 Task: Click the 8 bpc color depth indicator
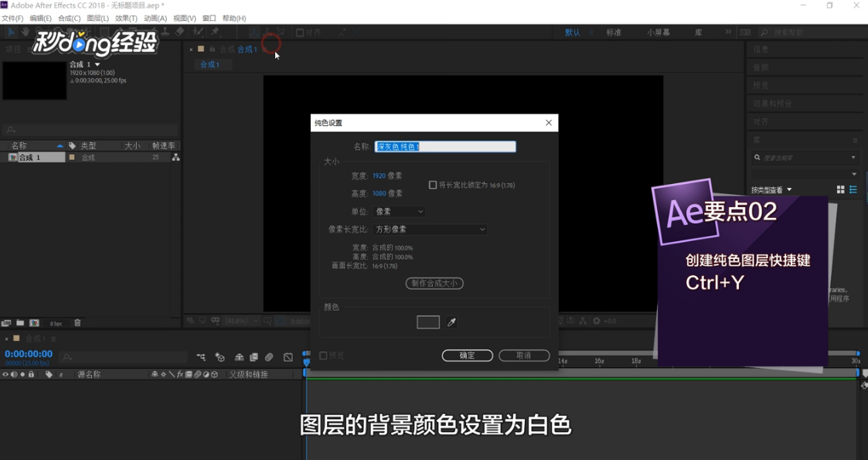coord(56,323)
